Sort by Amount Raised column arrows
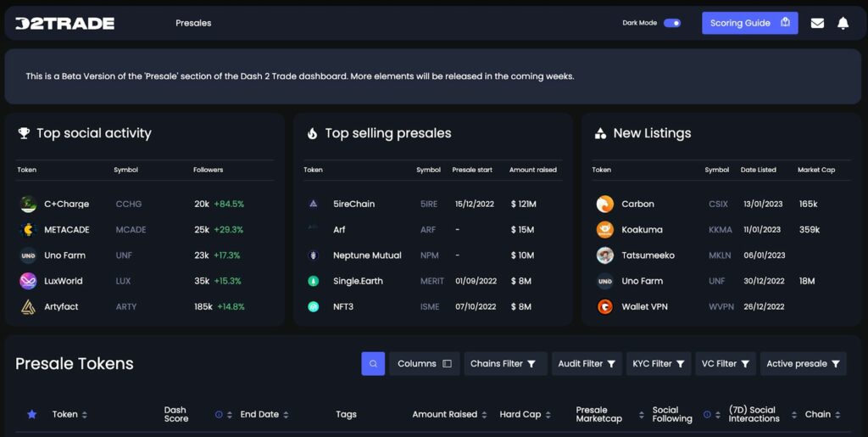 click(484, 415)
